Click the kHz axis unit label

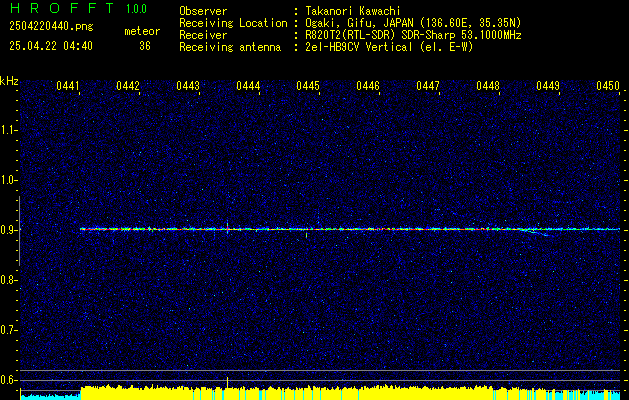pos(9,81)
